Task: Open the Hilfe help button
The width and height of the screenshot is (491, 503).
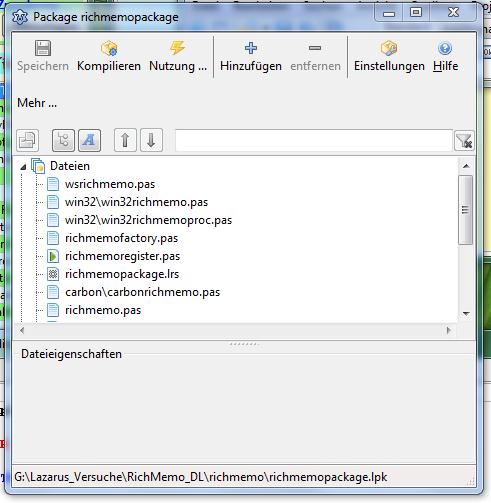Action: (445, 56)
